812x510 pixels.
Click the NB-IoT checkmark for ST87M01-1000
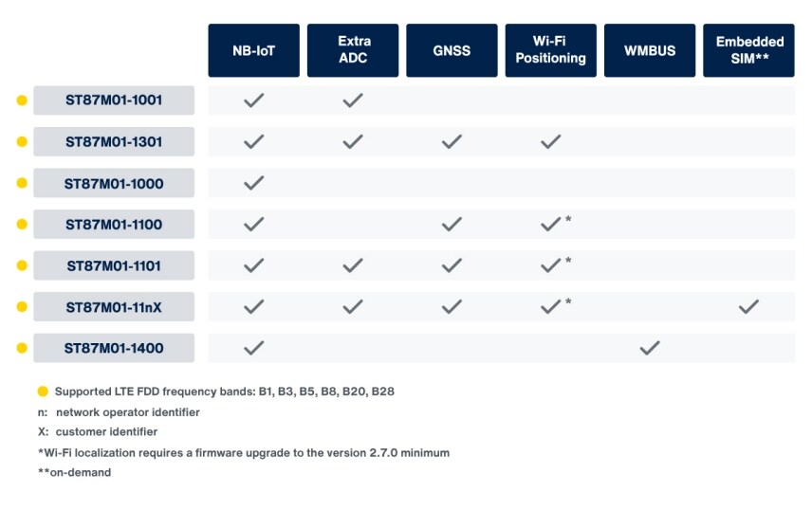(x=253, y=183)
